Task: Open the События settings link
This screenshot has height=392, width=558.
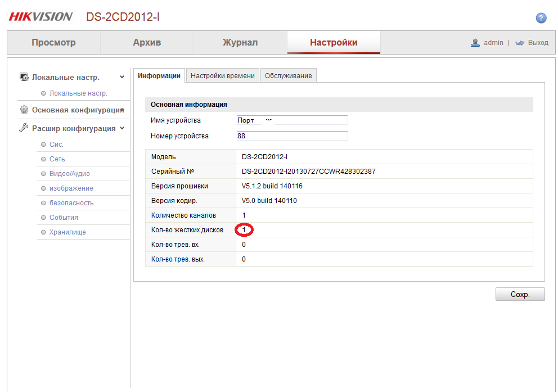Action: (64, 217)
